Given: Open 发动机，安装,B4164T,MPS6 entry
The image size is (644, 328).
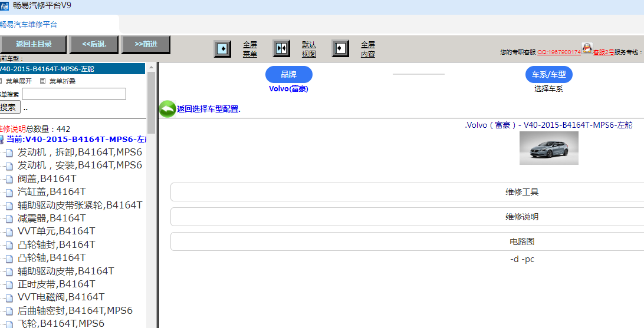Looking at the screenshot, I should 80,165.
